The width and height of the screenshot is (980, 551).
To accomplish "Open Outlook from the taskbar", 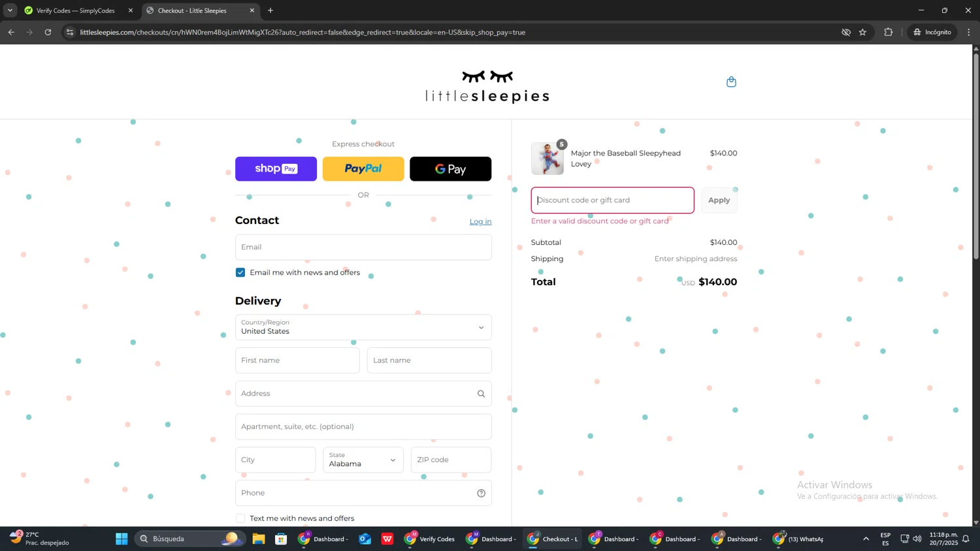I will pos(365,539).
